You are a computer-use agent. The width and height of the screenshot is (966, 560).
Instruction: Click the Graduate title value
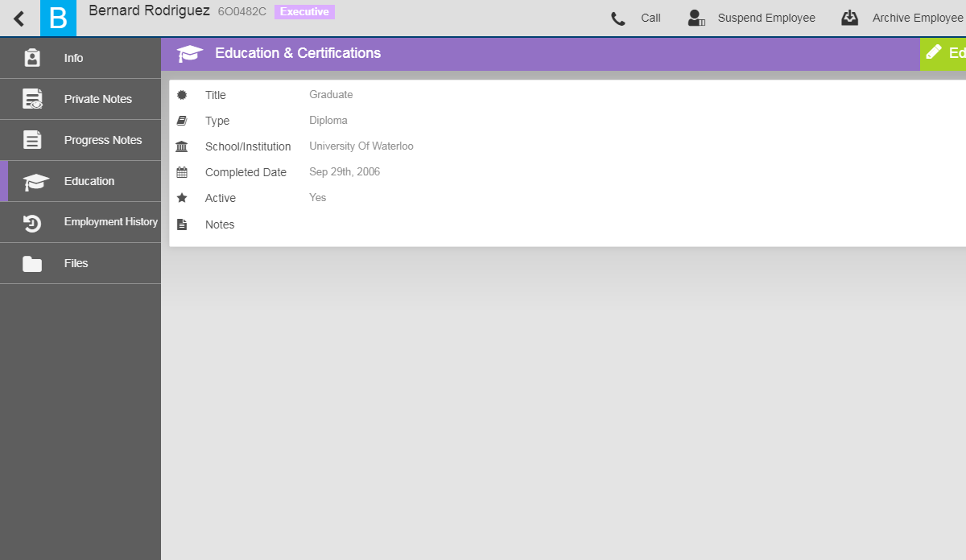coord(331,95)
